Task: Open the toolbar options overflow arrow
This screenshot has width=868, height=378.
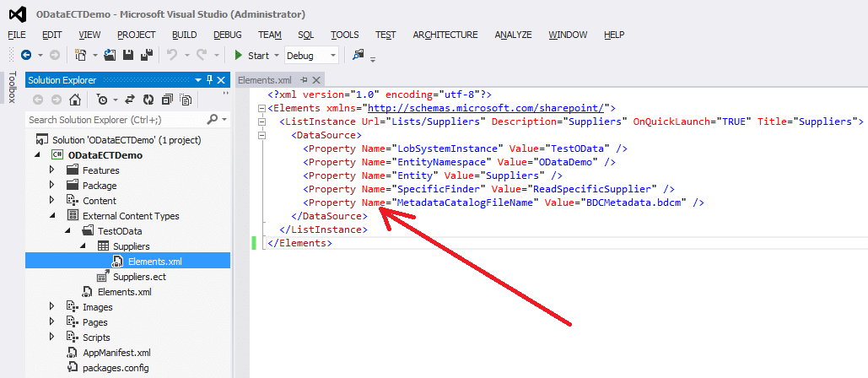Action: coord(373,59)
